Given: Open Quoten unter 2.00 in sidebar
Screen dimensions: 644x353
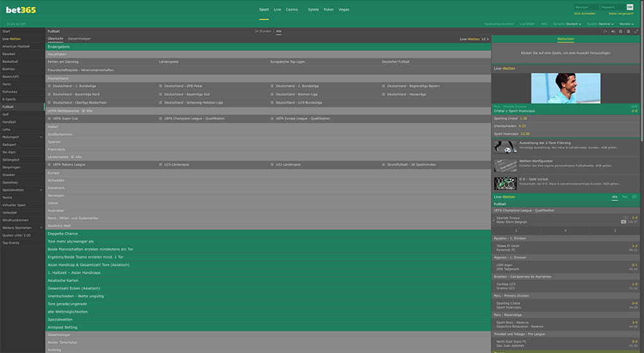Looking at the screenshot, I should pos(23,235).
